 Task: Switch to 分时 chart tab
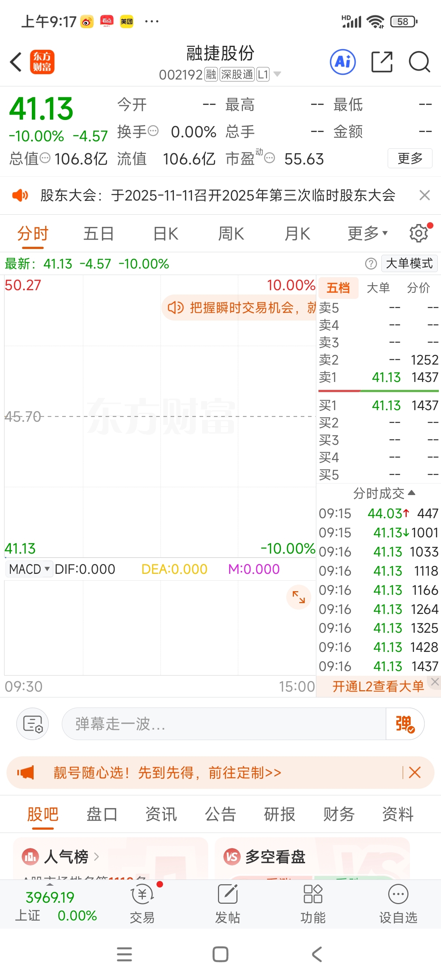point(33,233)
